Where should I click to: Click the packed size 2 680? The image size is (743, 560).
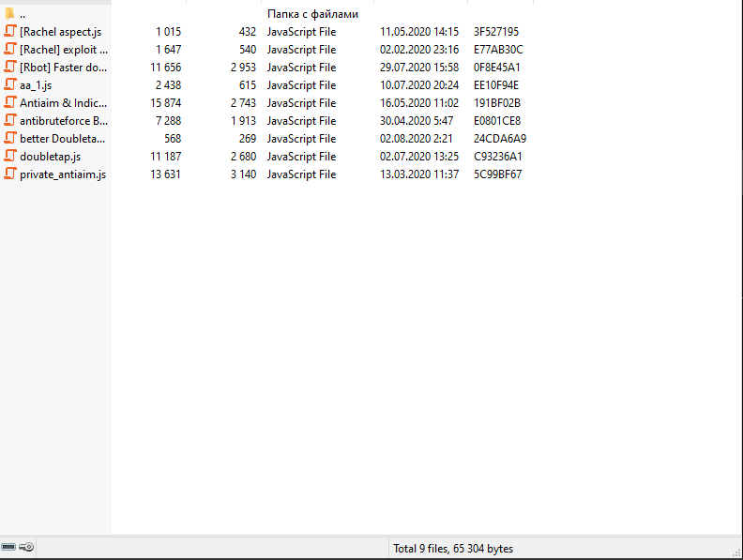pos(244,157)
